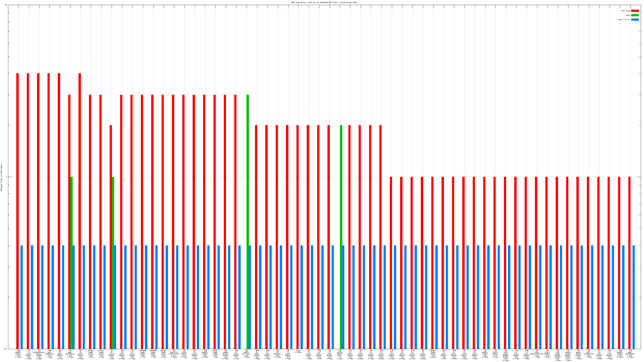The image size is (644, 362).
Task: Click the ips.backscatterer.org 7 hops label
Action: coord(537,354)
